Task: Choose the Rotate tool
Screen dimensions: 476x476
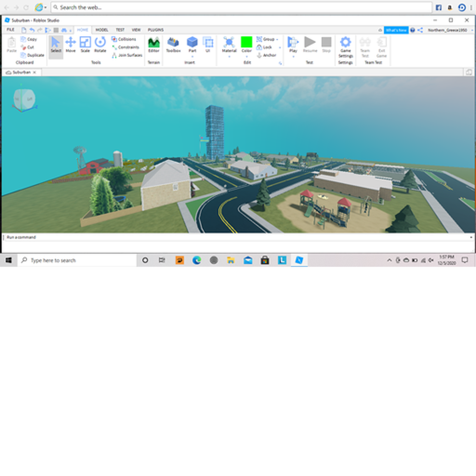Action: [x=100, y=45]
